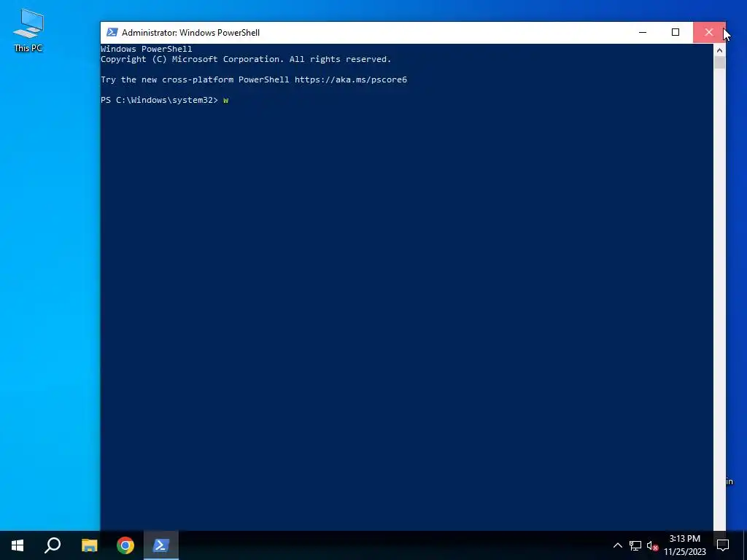
Task: Click typed 'w' character at prompt
Action: [x=226, y=101]
